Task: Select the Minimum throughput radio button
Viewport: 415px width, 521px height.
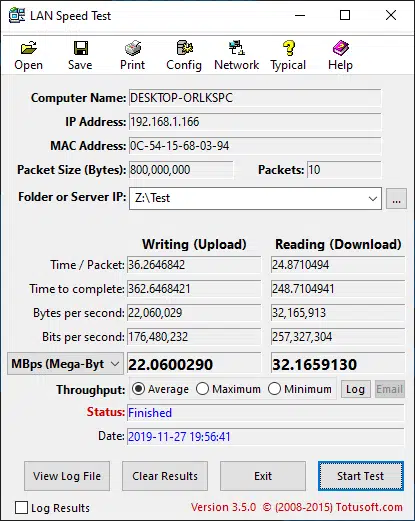Action: (274, 389)
